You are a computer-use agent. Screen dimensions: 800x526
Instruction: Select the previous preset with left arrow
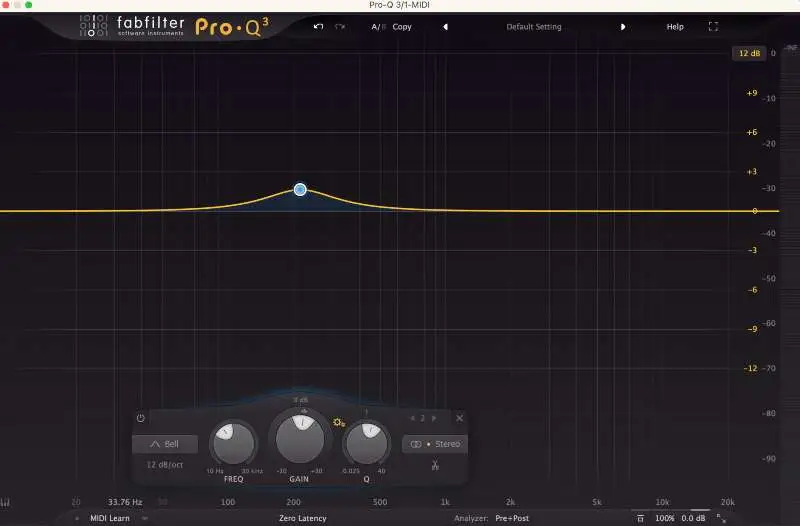click(445, 27)
